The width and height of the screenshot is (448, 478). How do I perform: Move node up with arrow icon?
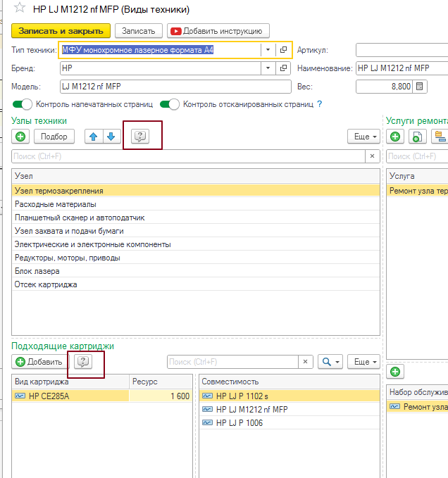click(x=94, y=137)
